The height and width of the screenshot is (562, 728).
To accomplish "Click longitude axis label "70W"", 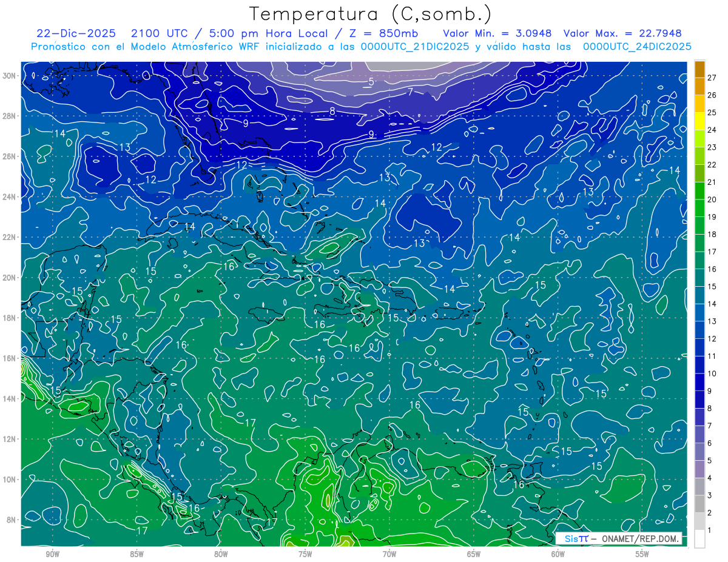I will 389,554.
